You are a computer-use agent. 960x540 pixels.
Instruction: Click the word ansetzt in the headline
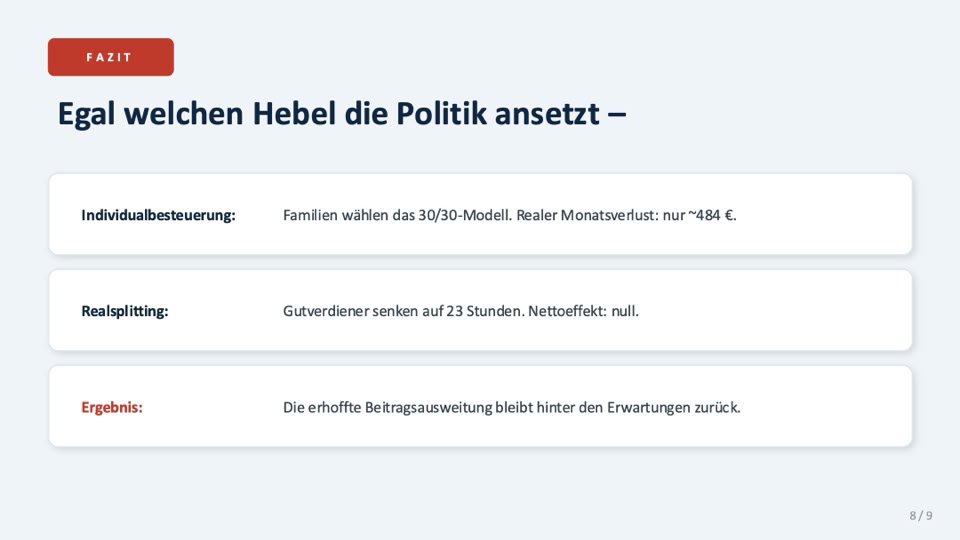coord(547,113)
